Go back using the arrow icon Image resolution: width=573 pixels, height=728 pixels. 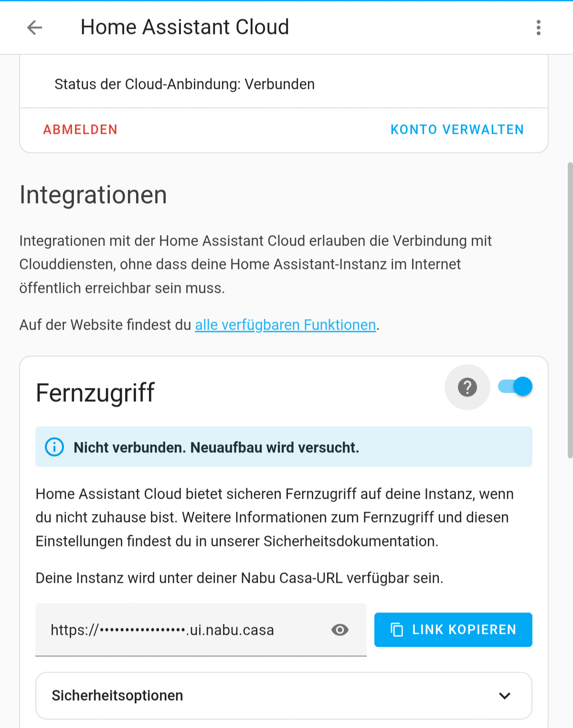click(34, 28)
